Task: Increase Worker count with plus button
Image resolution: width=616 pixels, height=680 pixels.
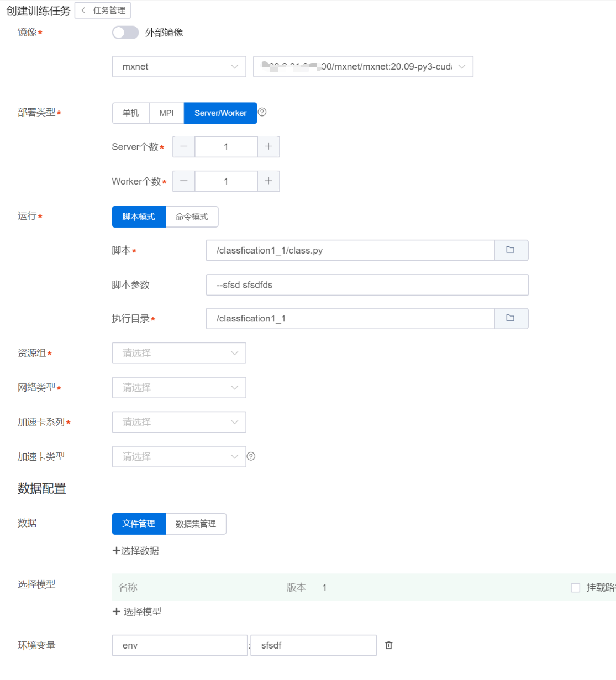Action: 268,181
